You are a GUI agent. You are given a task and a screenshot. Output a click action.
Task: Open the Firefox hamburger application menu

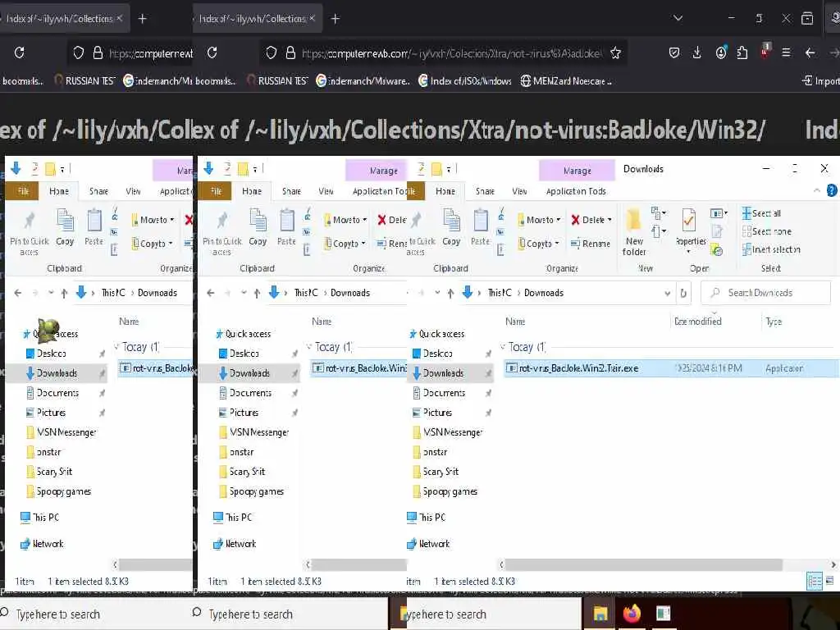[x=786, y=52]
